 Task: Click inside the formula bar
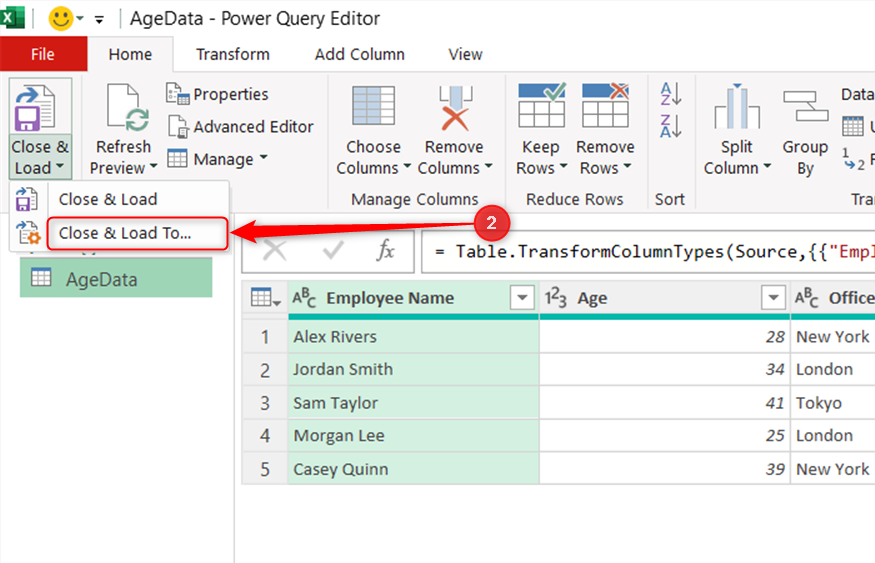pos(648,252)
